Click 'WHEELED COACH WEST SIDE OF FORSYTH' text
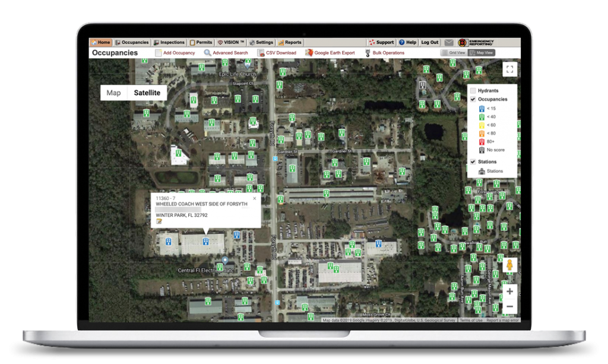 click(x=201, y=204)
